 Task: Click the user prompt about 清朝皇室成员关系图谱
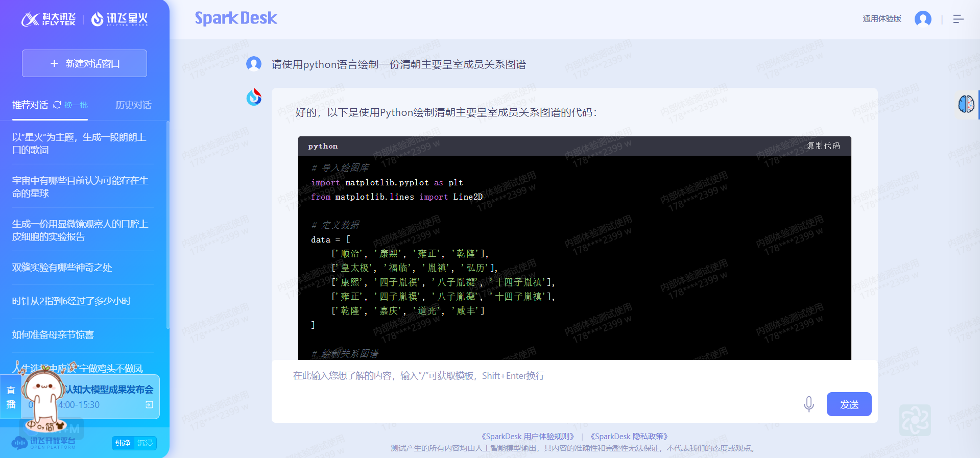(x=399, y=64)
